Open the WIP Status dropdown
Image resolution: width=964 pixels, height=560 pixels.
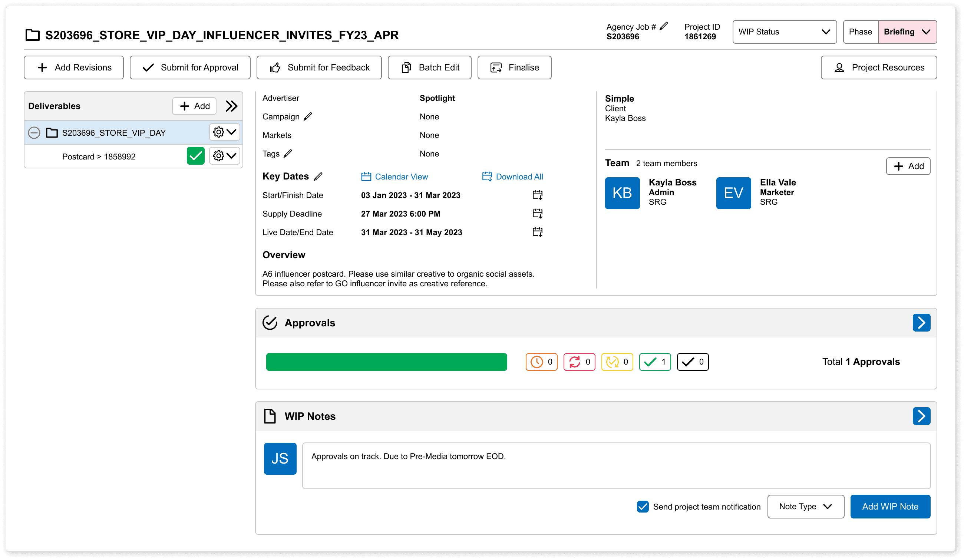point(784,32)
